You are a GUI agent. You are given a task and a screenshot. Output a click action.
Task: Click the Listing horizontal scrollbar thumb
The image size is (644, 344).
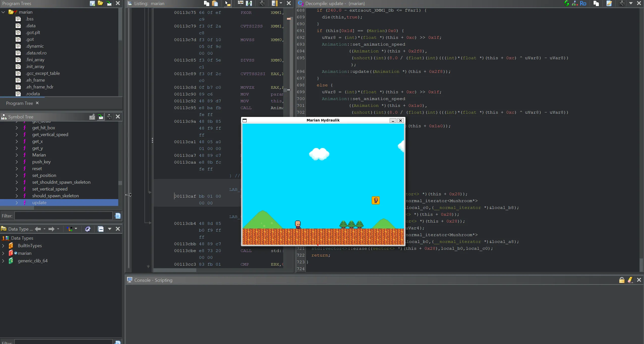pos(175,270)
